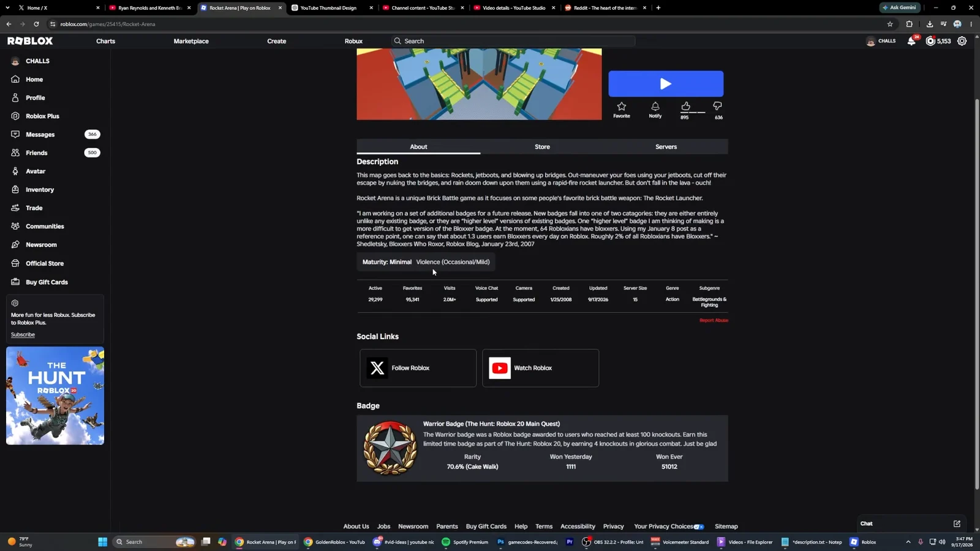Image resolution: width=980 pixels, height=551 pixels.
Task: Click Watch Roblox YouTube link
Action: (x=541, y=368)
